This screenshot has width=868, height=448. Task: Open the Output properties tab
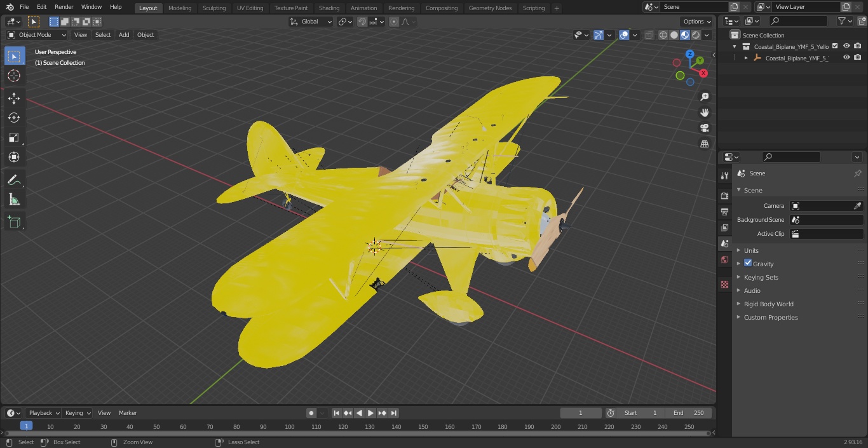coord(724,212)
